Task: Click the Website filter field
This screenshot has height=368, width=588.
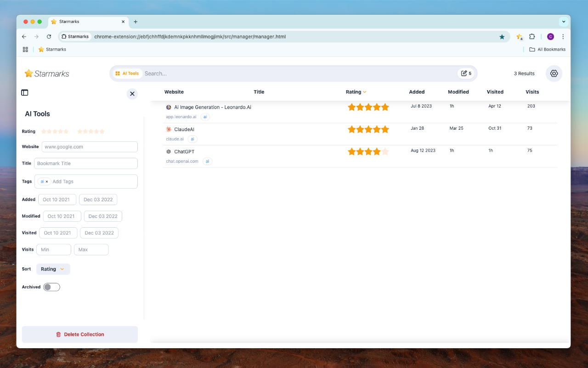Action: coord(90,147)
